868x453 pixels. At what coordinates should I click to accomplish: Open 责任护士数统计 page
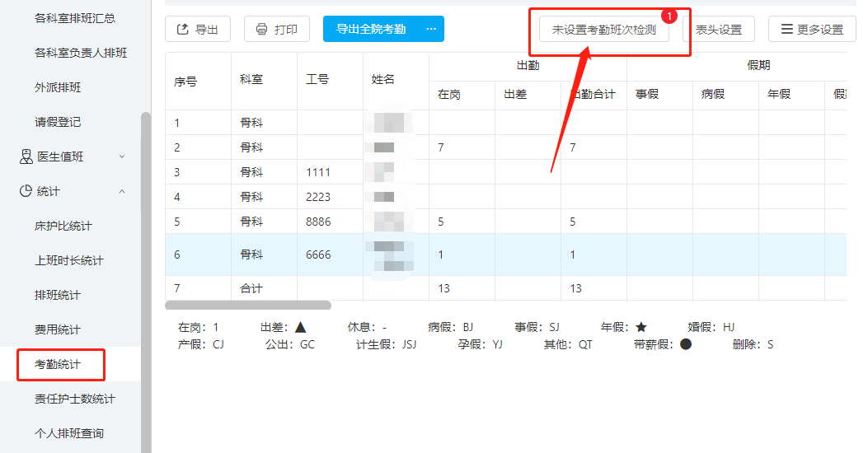[x=75, y=399]
